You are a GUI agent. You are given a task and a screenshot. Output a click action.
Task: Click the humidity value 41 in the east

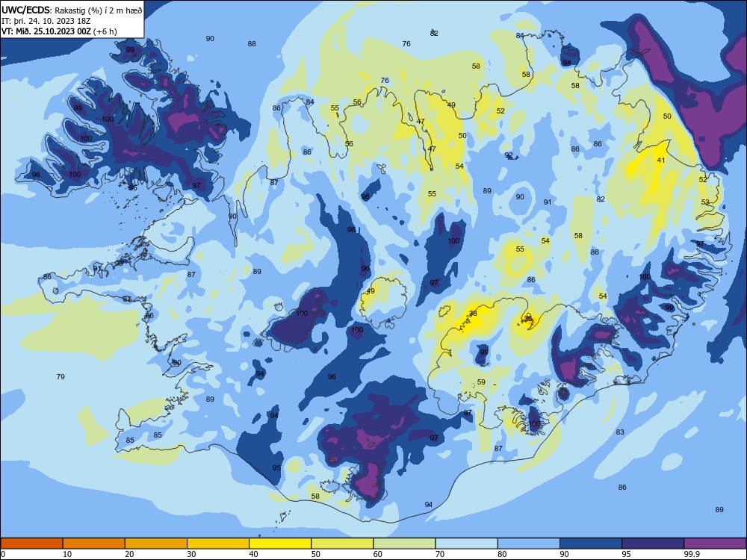661,161
